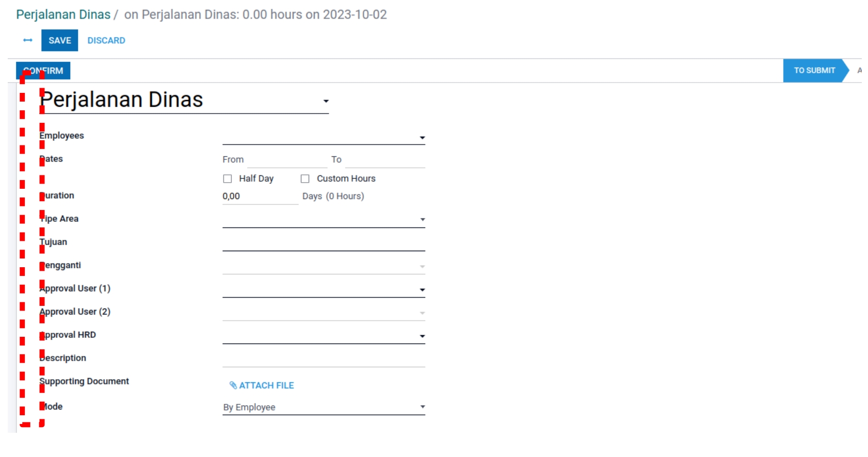
Task: Focus the Tujuan text field
Action: click(x=324, y=243)
